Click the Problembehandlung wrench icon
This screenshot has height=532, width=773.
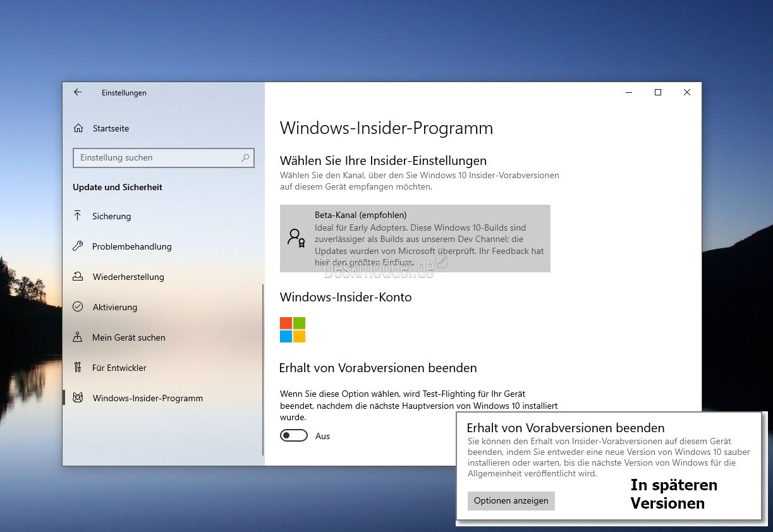coord(78,246)
